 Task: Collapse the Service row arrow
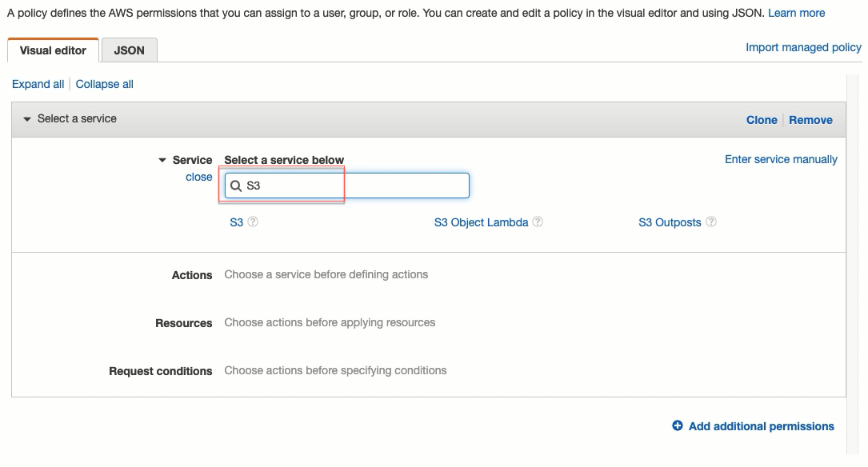(162, 161)
